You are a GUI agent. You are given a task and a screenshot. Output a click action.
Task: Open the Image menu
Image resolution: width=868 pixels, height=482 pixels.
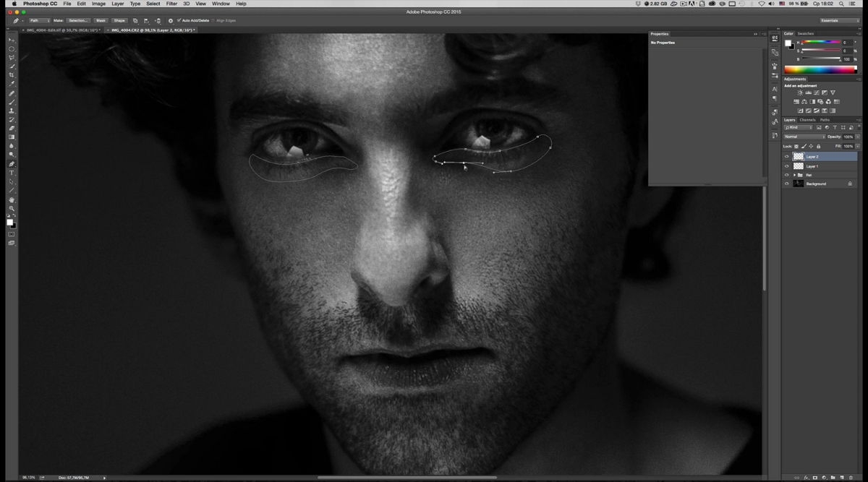click(x=98, y=4)
